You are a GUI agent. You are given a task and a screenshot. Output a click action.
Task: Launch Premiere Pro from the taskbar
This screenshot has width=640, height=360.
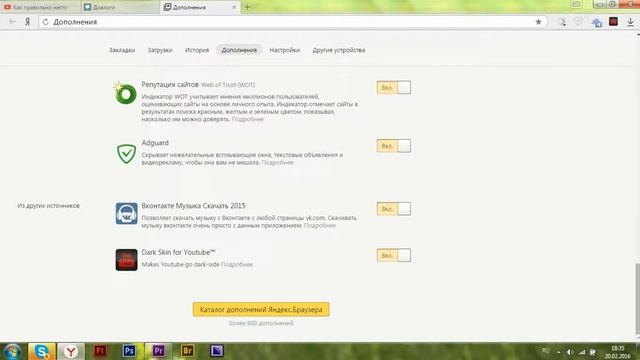pos(158,351)
